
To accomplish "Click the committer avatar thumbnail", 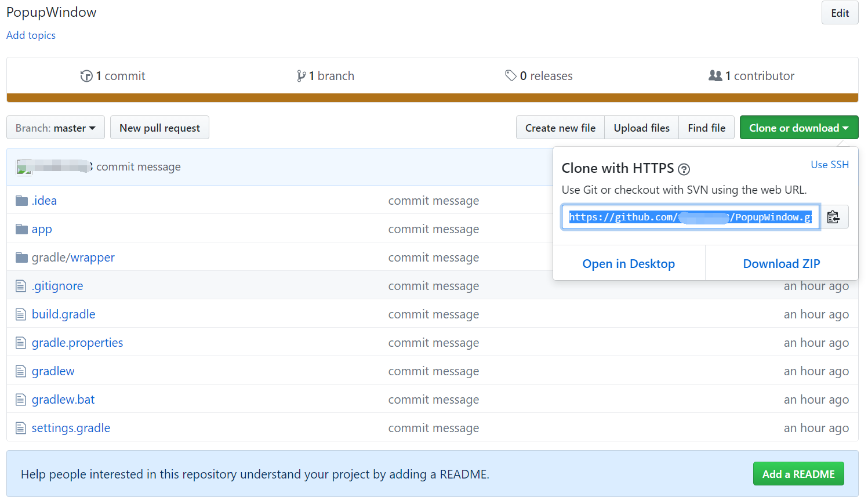I will [x=24, y=167].
